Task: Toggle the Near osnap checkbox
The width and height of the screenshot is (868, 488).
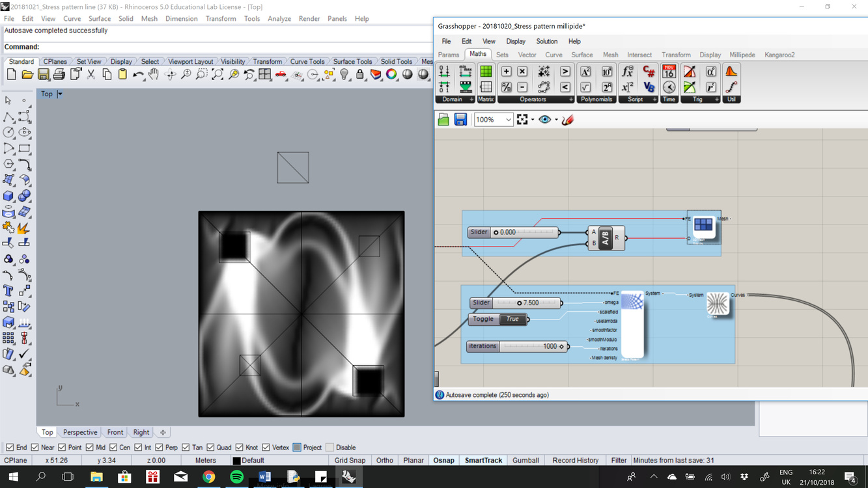Action: (x=35, y=448)
